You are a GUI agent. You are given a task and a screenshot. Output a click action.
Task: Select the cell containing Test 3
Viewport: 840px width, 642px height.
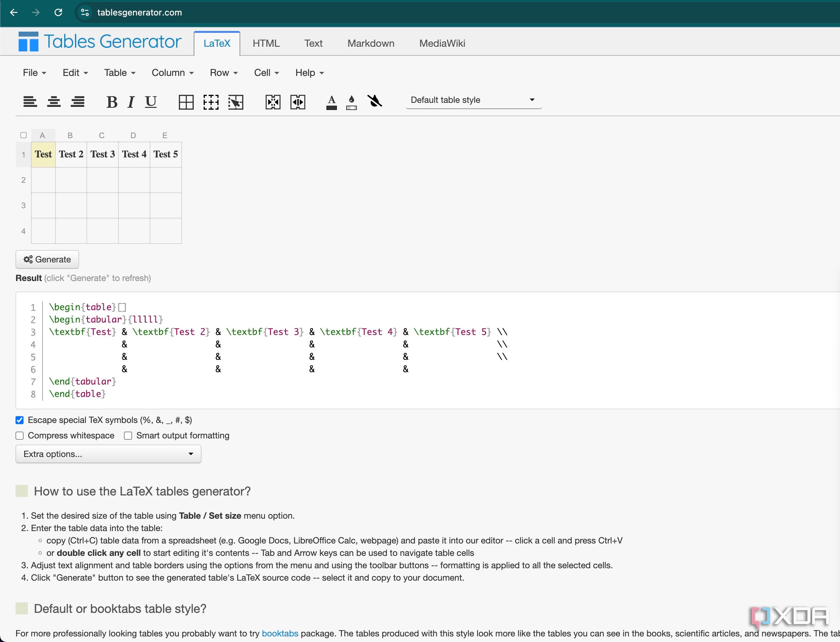[x=103, y=154]
